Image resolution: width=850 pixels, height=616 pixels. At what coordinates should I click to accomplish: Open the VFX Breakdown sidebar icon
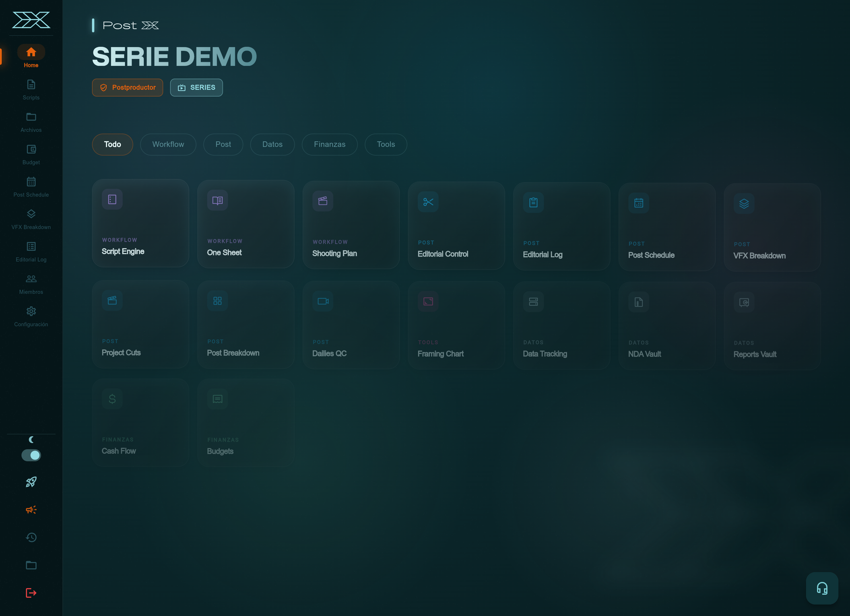coord(31,219)
